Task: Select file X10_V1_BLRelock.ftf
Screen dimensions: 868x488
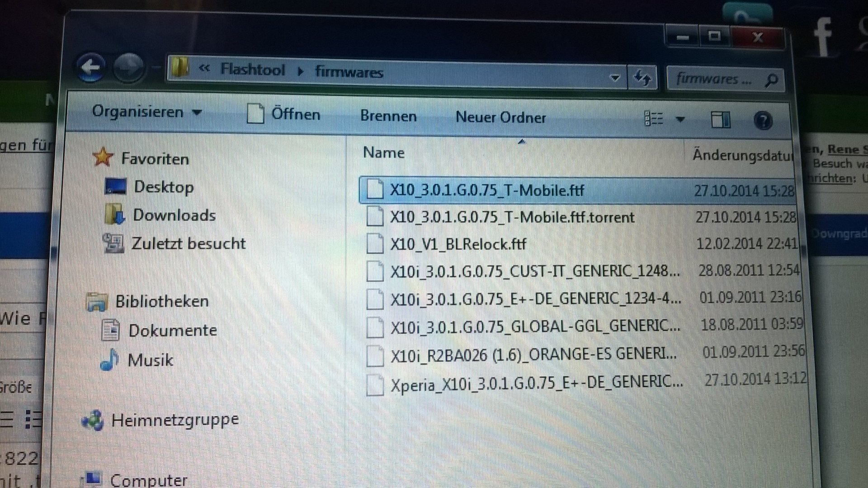Action: pos(458,244)
